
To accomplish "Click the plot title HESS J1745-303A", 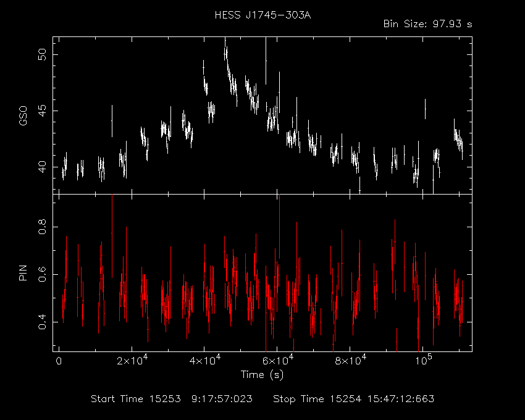I will pyautogui.click(x=263, y=15).
